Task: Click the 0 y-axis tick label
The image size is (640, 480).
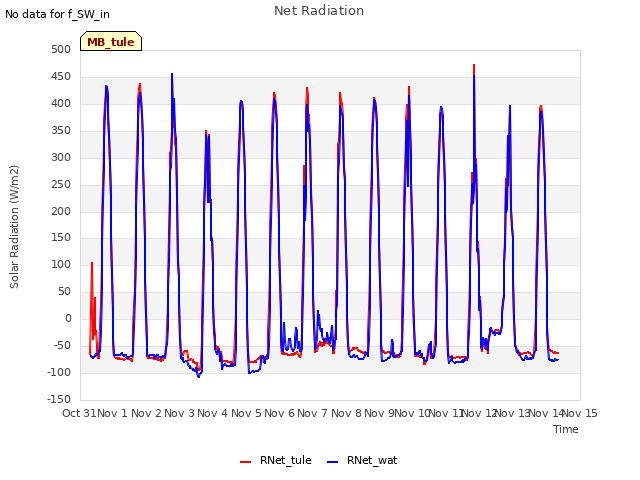Action: [68, 318]
